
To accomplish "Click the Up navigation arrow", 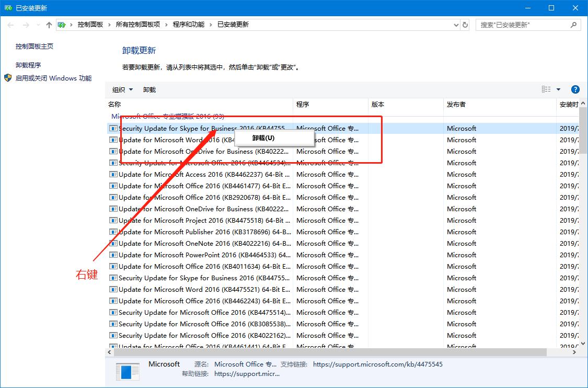I will click(49, 24).
